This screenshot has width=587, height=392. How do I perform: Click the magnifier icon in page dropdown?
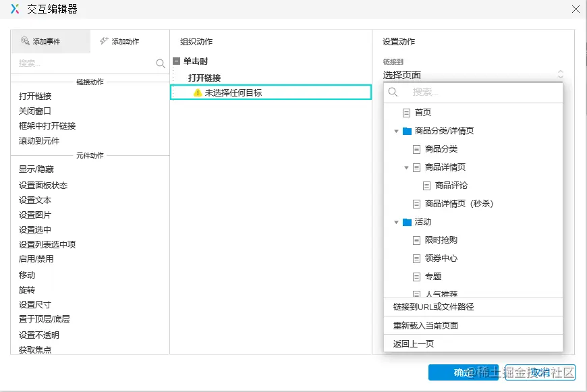pos(393,92)
